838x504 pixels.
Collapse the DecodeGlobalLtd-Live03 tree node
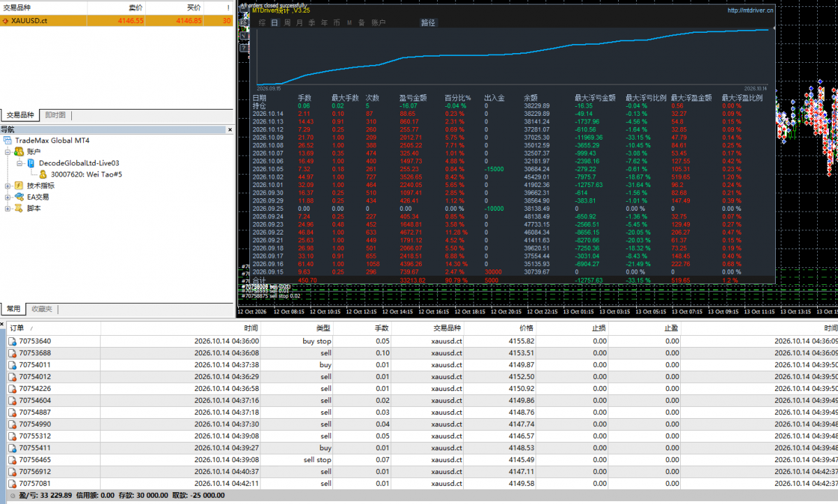[x=20, y=163]
